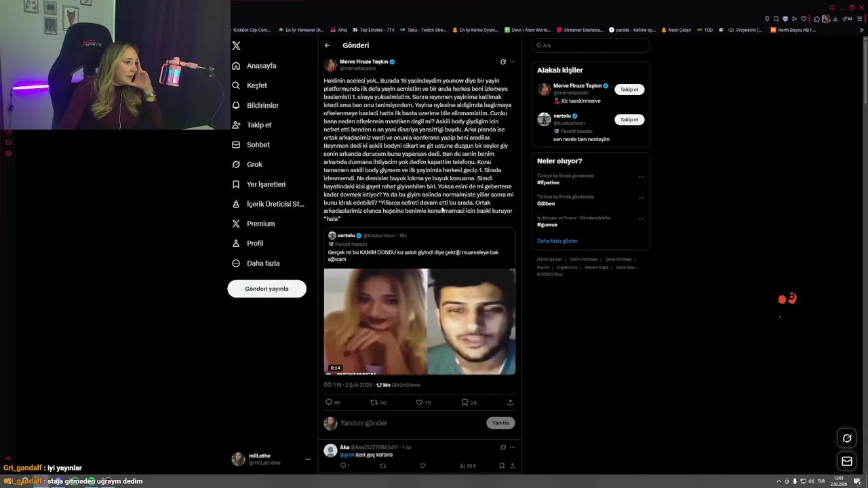
Task: Open the account menu next to milLethe
Action: click(307, 459)
